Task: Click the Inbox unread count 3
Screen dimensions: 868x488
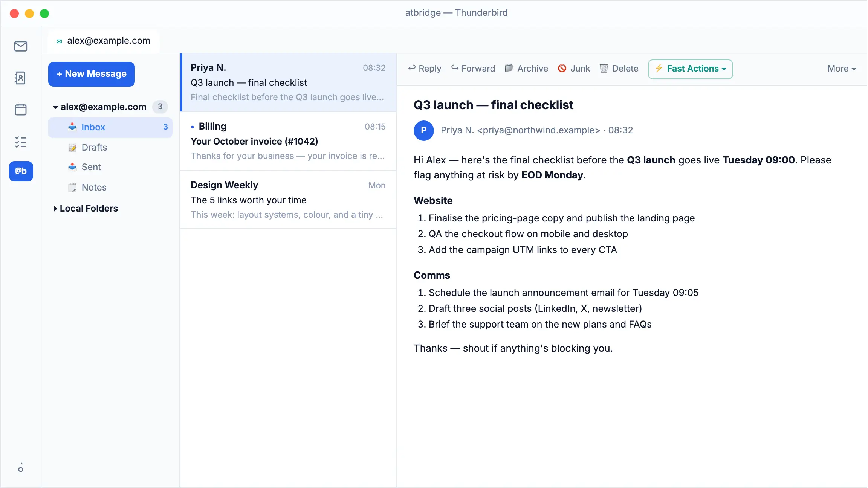Action: point(165,127)
